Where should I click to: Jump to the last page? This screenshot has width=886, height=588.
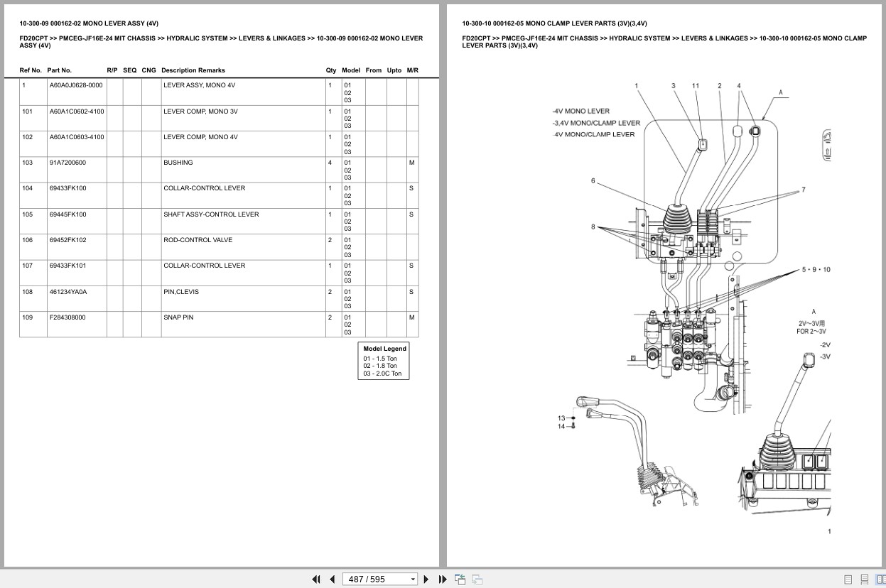click(443, 579)
